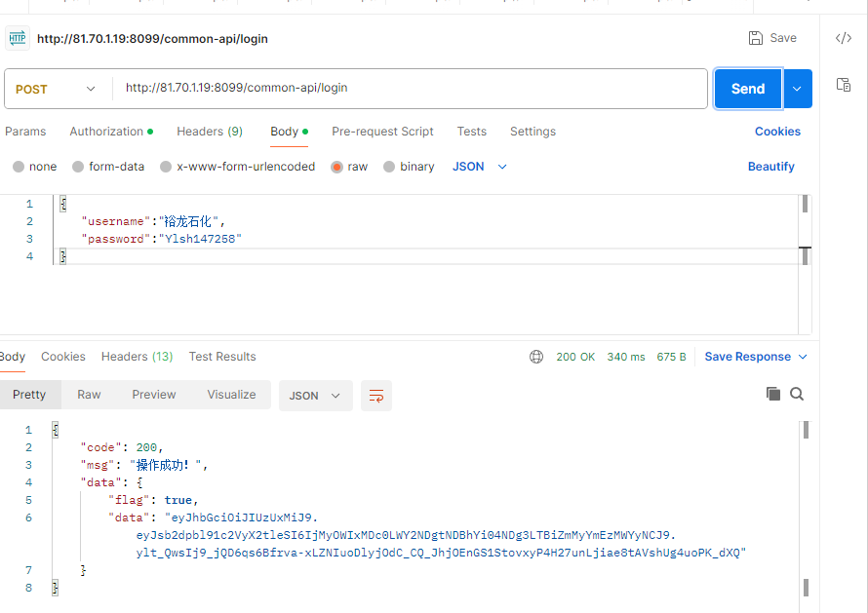Toggle word wrap in response viewer

pyautogui.click(x=376, y=396)
